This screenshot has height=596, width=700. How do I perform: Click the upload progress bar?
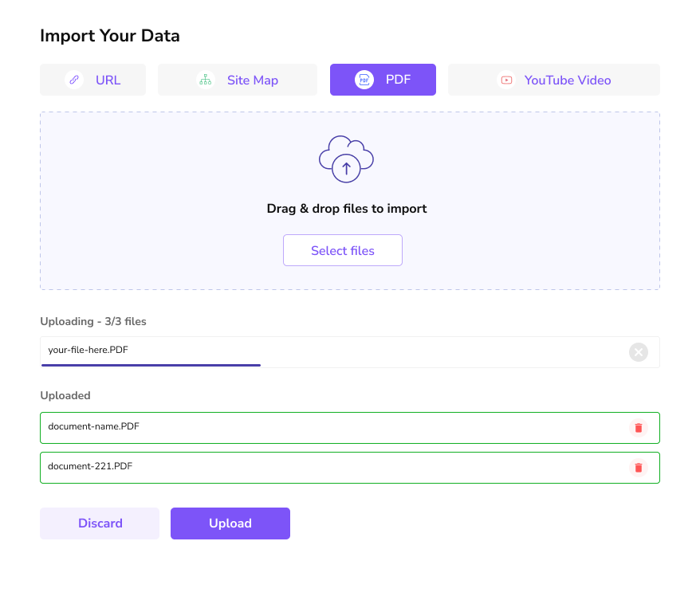(x=151, y=365)
